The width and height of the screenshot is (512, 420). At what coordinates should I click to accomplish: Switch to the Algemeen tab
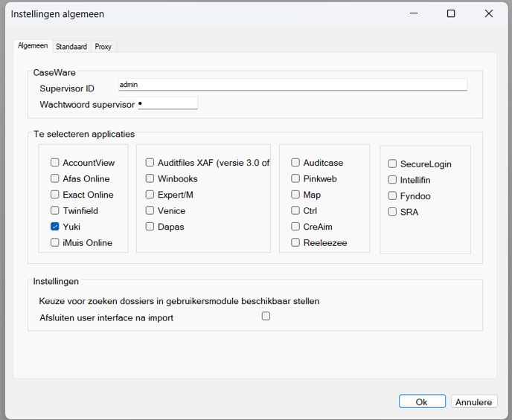(x=33, y=45)
